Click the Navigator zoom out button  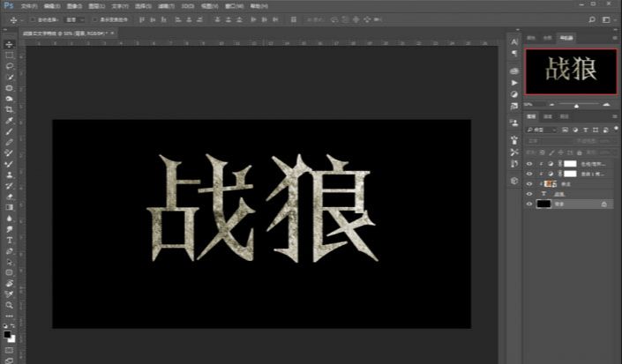click(551, 105)
